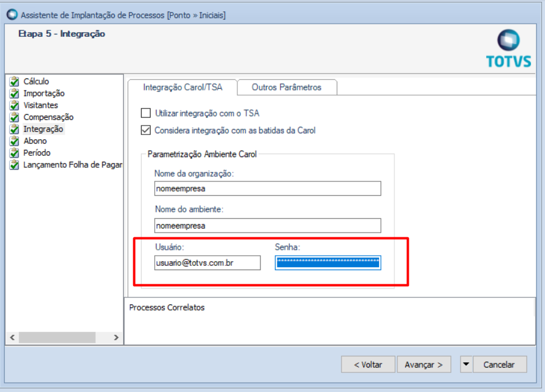Click the Nome da organização input field
This screenshot has width=545, height=392.
[x=268, y=189]
